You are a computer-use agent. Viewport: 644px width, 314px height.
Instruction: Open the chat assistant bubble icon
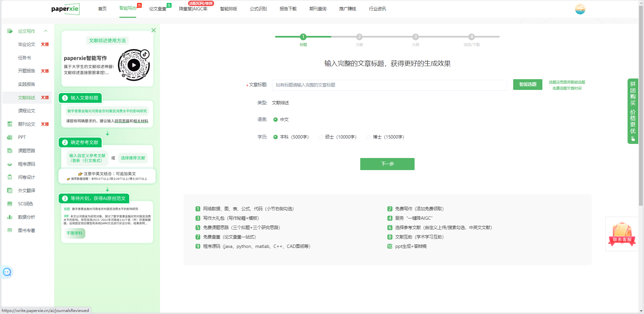(7, 272)
